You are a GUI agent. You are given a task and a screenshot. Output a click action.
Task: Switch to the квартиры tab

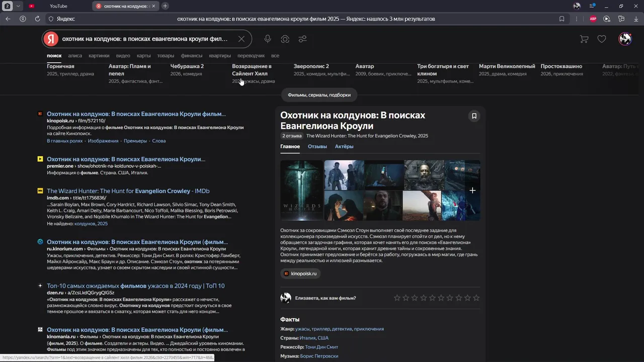(x=220, y=56)
